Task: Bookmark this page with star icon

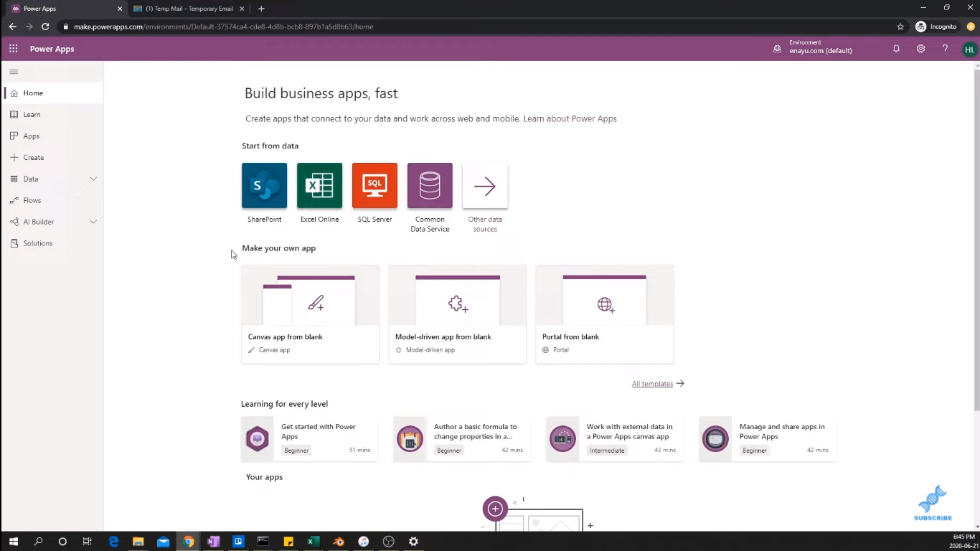Action: pos(900,27)
